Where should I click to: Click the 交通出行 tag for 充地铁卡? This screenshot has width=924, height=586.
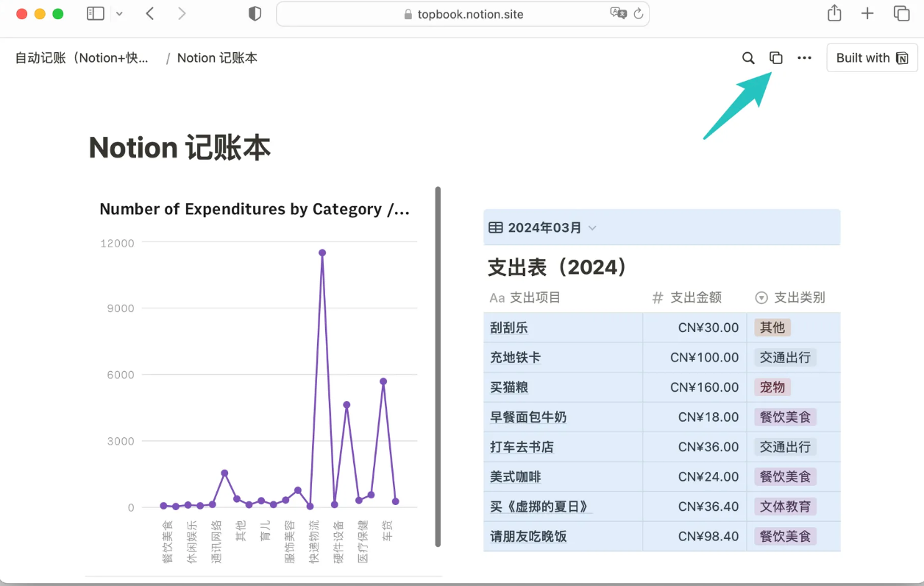tap(785, 358)
